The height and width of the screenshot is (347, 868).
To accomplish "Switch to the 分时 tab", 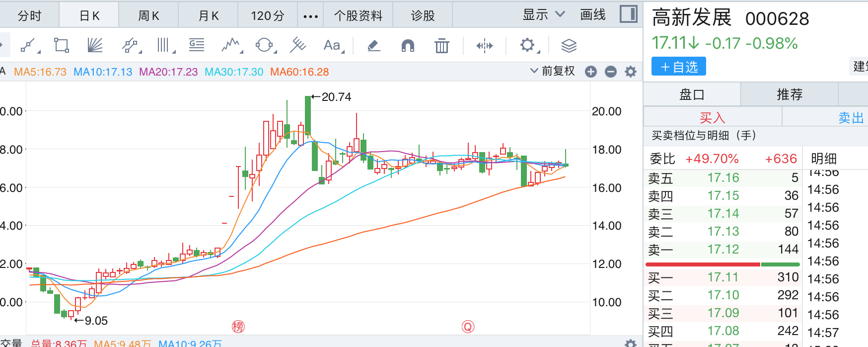I will pos(29,16).
